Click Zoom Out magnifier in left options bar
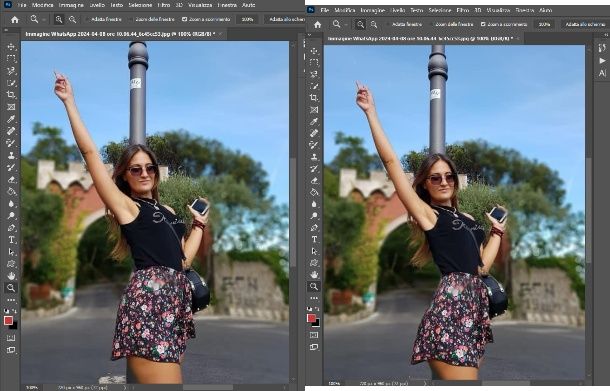This screenshot has width=610, height=391. (x=72, y=19)
